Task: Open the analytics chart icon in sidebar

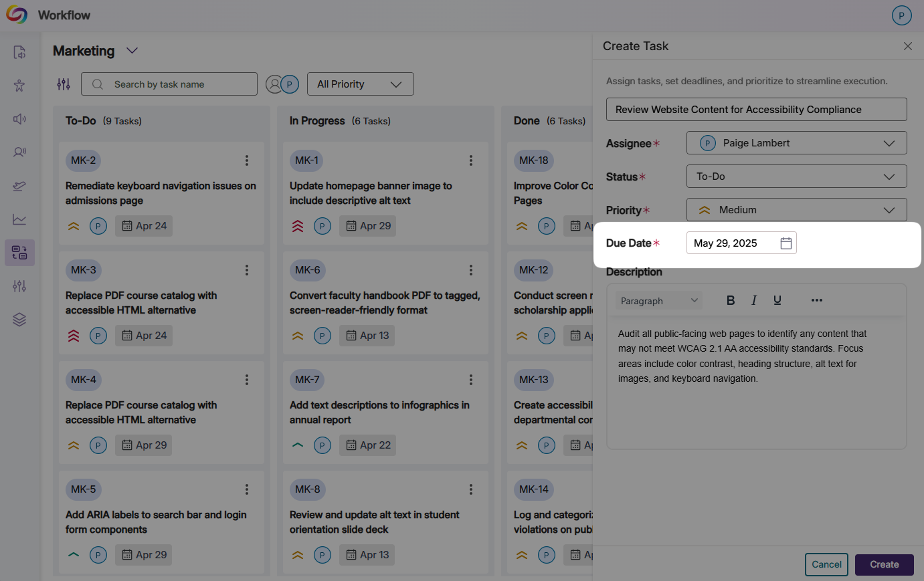Action: tap(19, 219)
